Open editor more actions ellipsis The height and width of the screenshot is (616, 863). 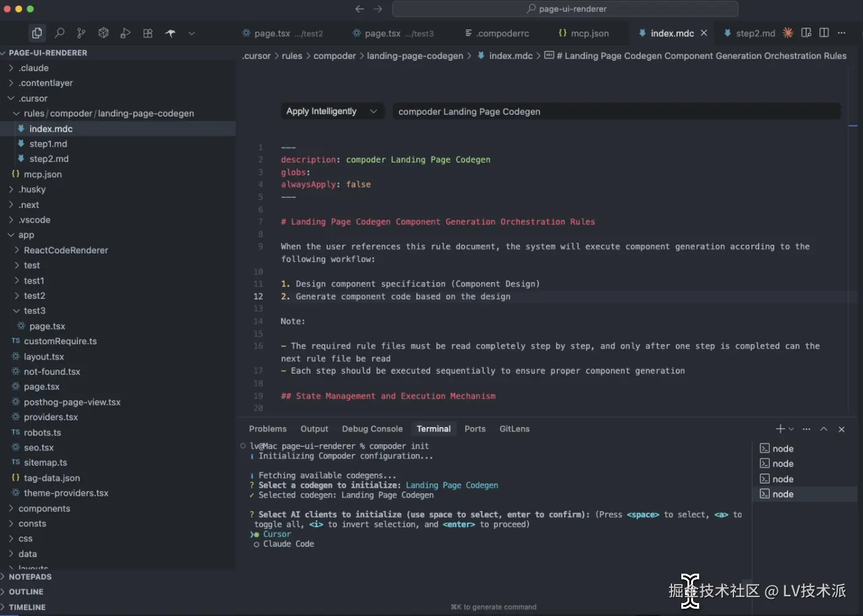click(x=842, y=33)
